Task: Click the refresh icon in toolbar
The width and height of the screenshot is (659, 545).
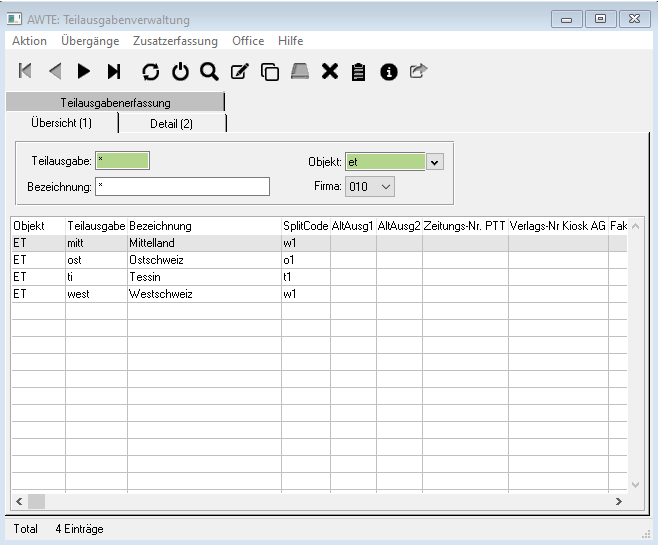Action: coord(151,71)
